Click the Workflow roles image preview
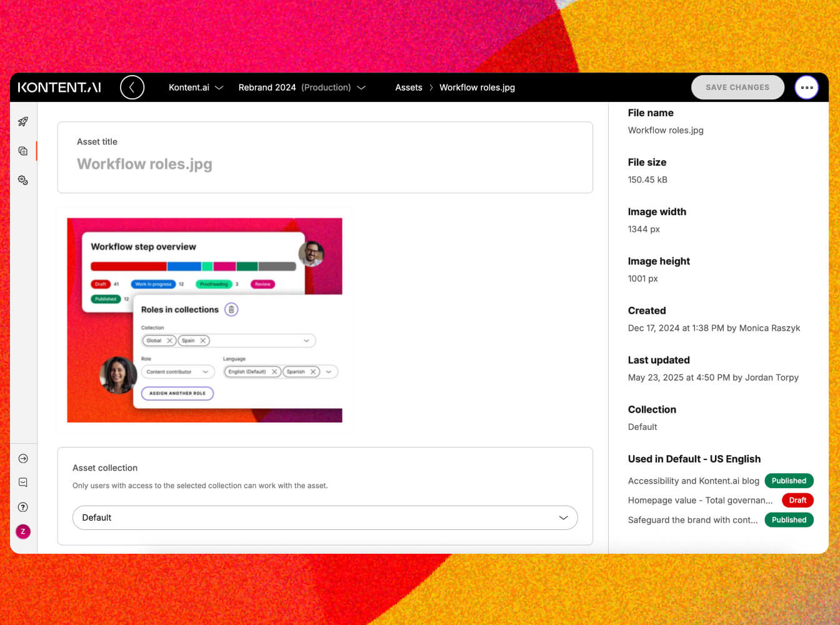840x625 pixels. (x=204, y=320)
